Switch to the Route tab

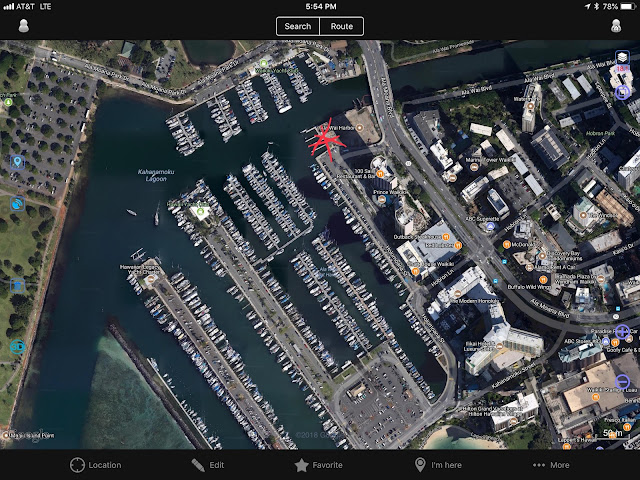tap(342, 26)
